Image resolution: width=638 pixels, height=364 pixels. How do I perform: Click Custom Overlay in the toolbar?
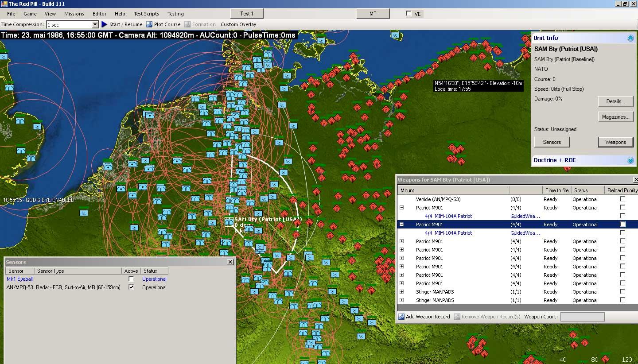tap(238, 24)
